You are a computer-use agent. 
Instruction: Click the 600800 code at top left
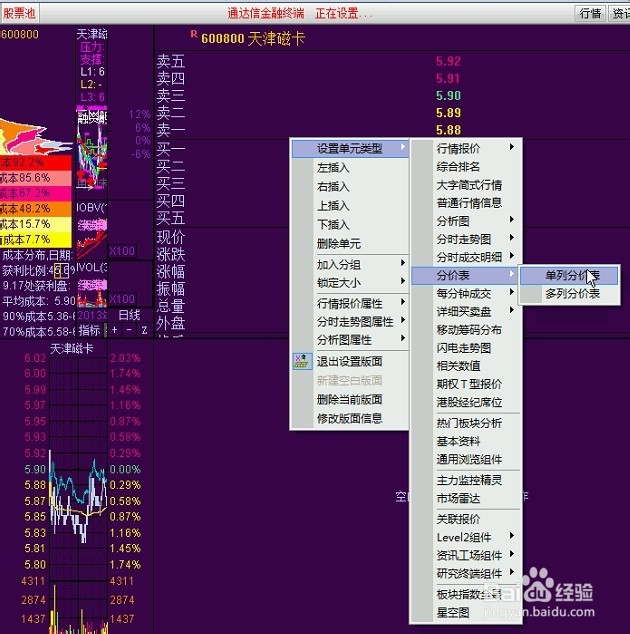[20, 34]
